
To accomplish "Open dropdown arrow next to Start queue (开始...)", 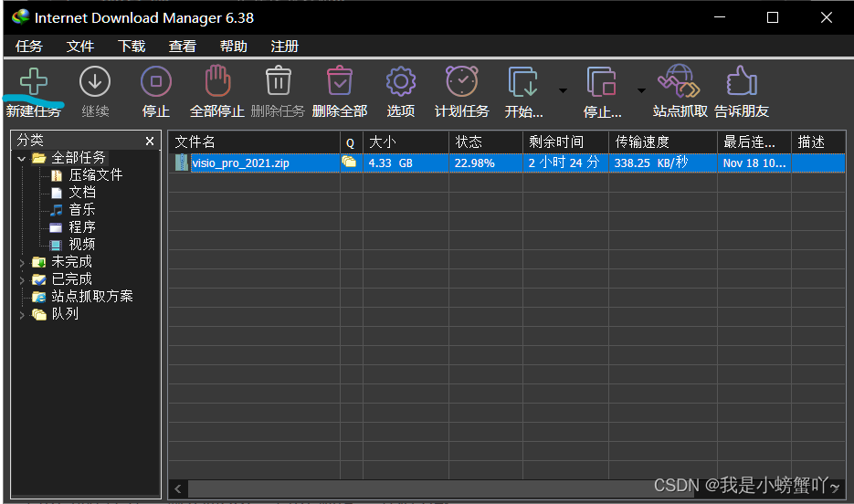I will [x=563, y=90].
